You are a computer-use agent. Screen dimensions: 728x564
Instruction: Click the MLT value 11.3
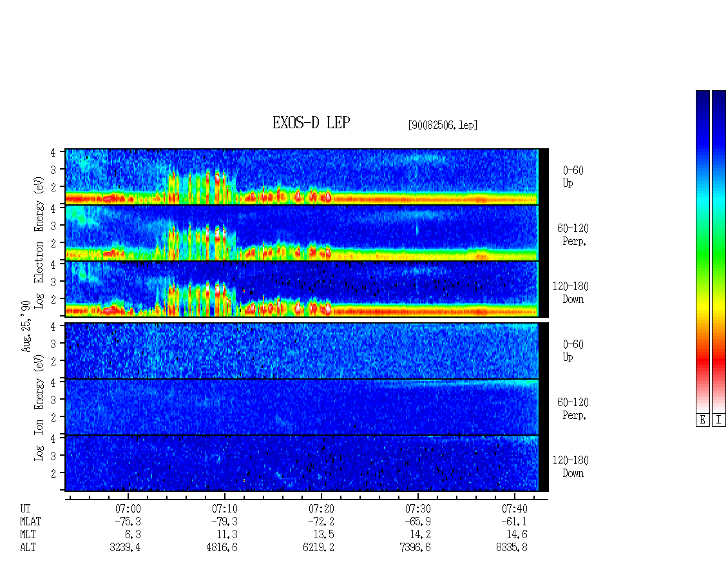(227, 535)
